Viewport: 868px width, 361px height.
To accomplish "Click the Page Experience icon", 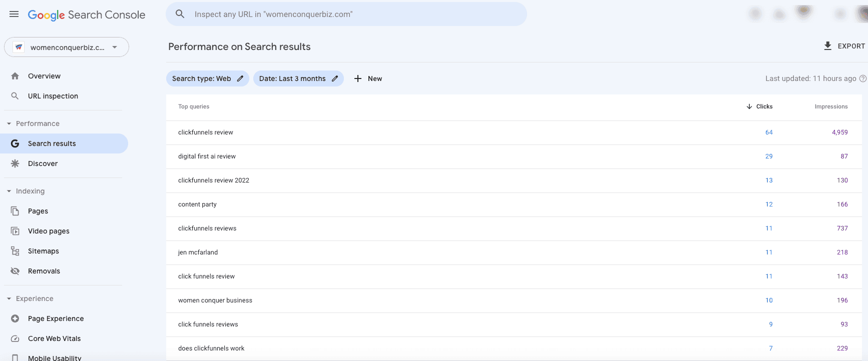I will [x=15, y=318].
